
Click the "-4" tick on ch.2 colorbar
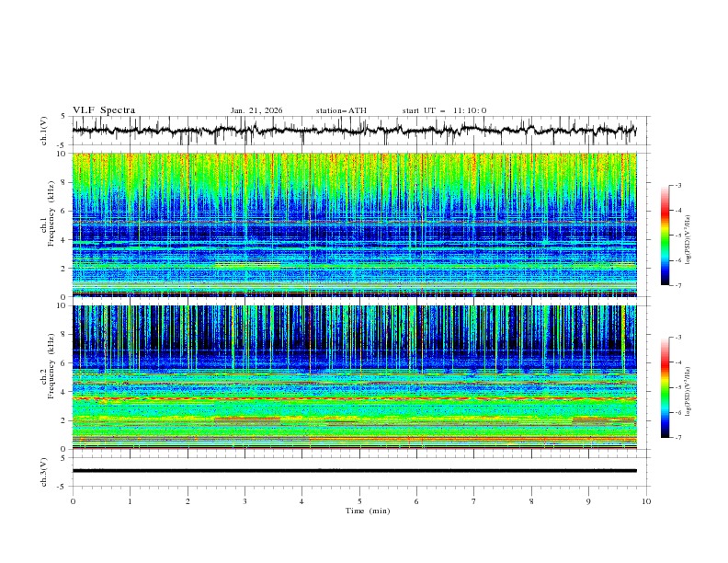[x=677, y=362]
